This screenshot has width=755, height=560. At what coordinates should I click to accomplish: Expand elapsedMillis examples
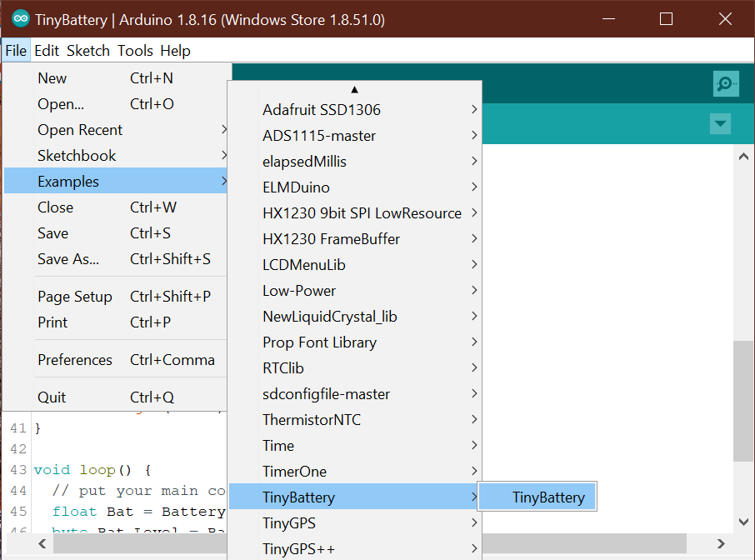(355, 162)
